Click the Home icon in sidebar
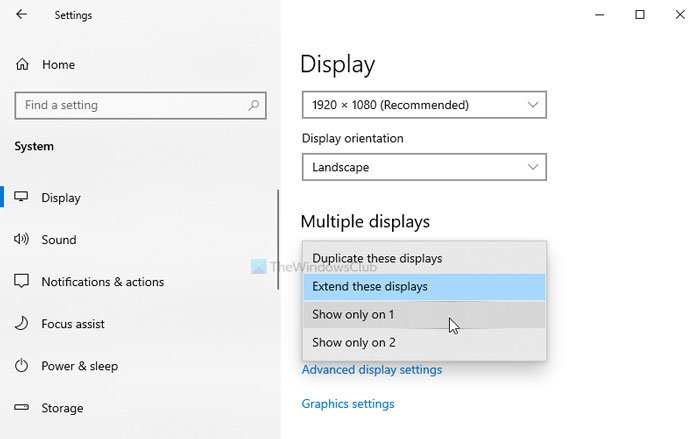The width and height of the screenshot is (700, 439). (22, 65)
